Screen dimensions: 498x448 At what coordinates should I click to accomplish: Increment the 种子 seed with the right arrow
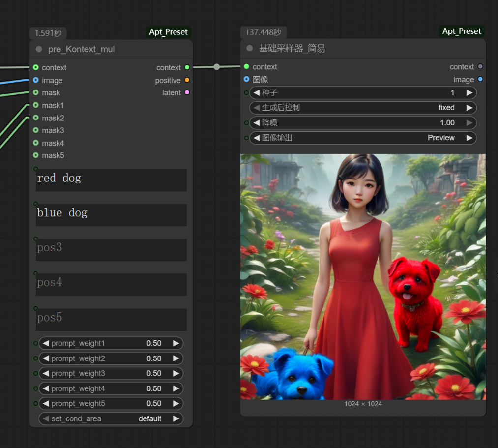coord(470,92)
